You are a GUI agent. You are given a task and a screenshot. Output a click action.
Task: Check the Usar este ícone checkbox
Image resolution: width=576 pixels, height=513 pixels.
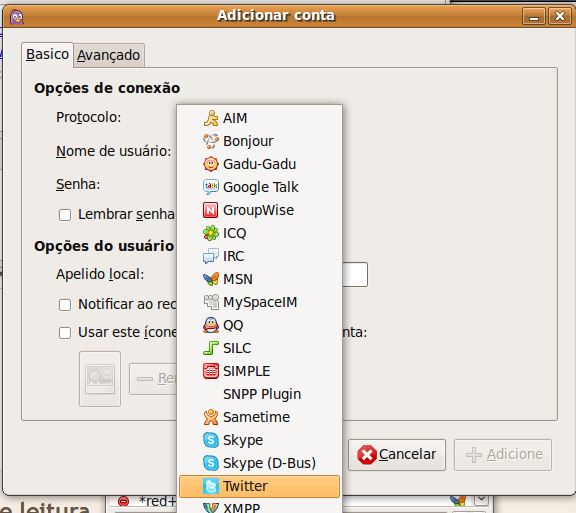[x=65, y=333]
